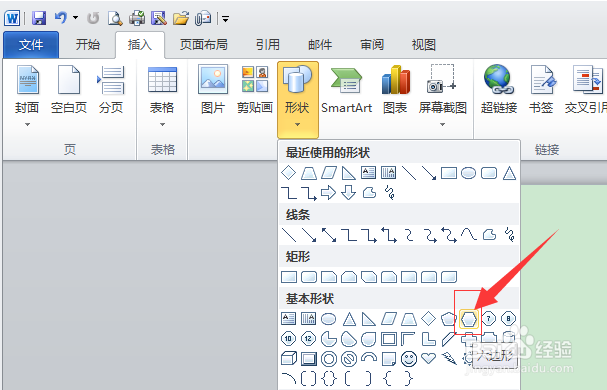Viewport: 607px width, 390px height.
Task: Select the cube shape in 基本形状
Action: [x=289, y=359]
